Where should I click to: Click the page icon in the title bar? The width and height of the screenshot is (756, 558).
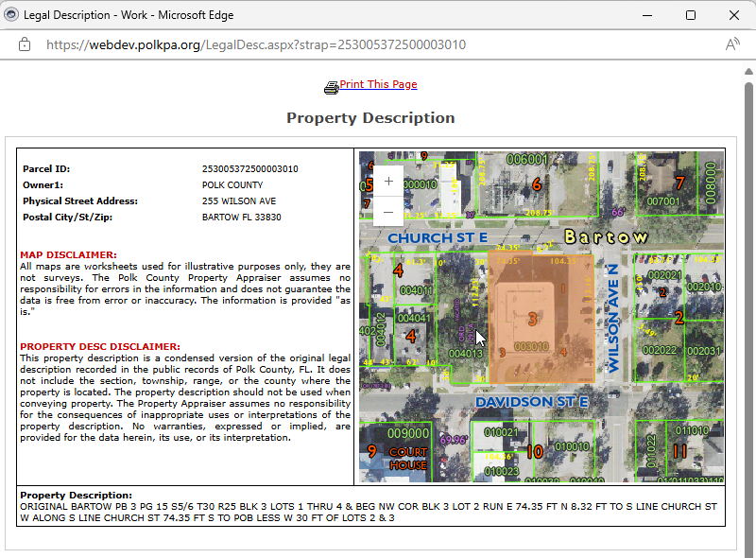pyautogui.click(x=13, y=14)
